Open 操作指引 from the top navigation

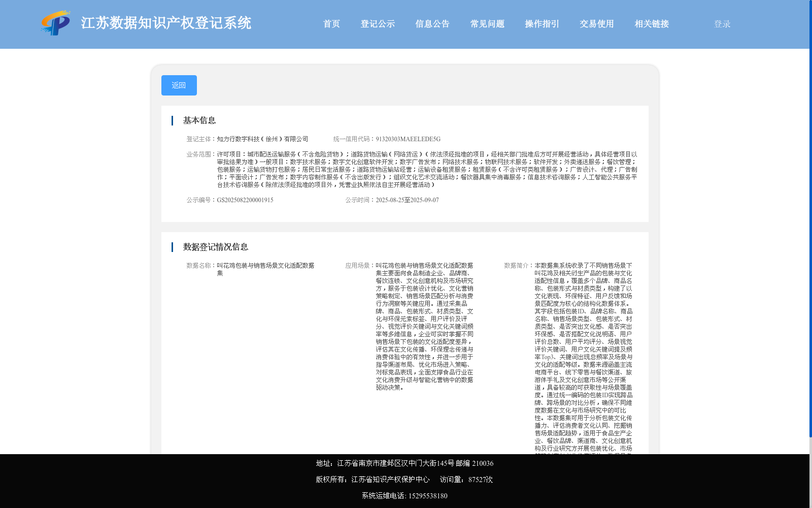pyautogui.click(x=542, y=24)
